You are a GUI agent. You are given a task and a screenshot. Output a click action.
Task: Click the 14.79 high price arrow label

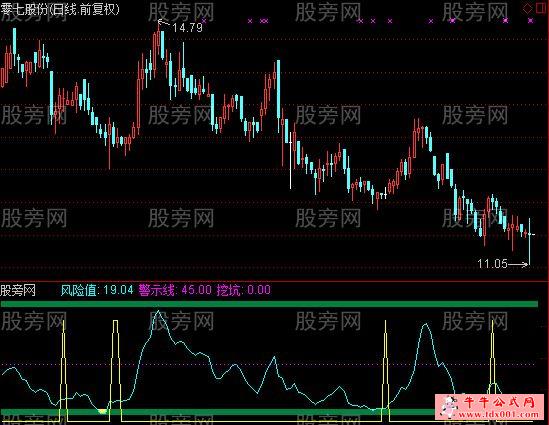tap(181, 27)
